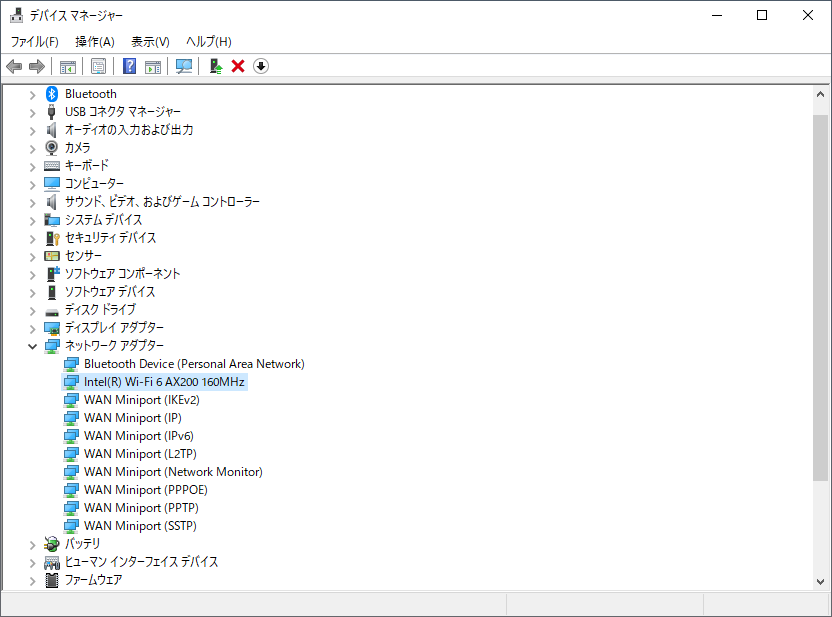Select WAN Miniport (L2TP)
This screenshot has width=832, height=617.
coord(140,454)
